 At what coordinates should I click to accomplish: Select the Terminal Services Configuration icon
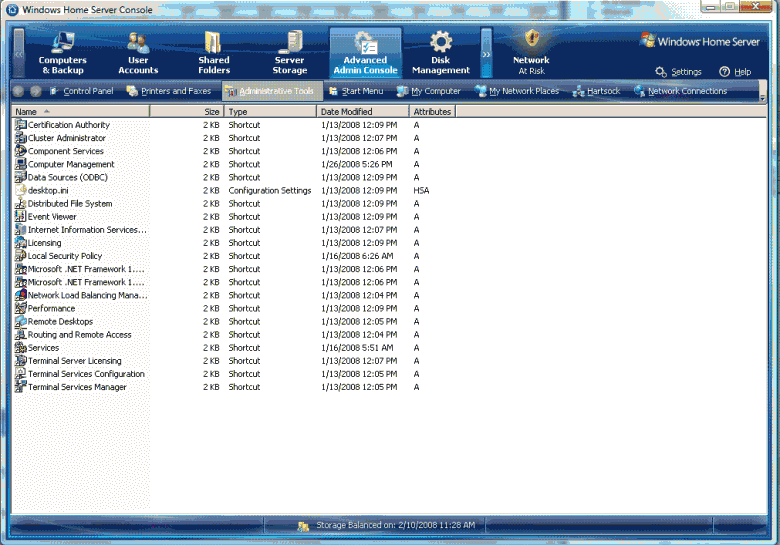(x=20, y=373)
